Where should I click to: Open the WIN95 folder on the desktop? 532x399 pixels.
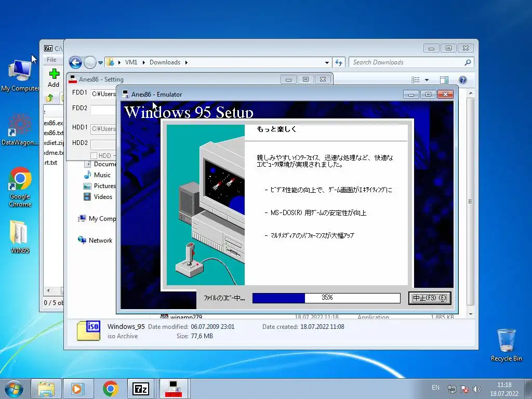tap(19, 237)
